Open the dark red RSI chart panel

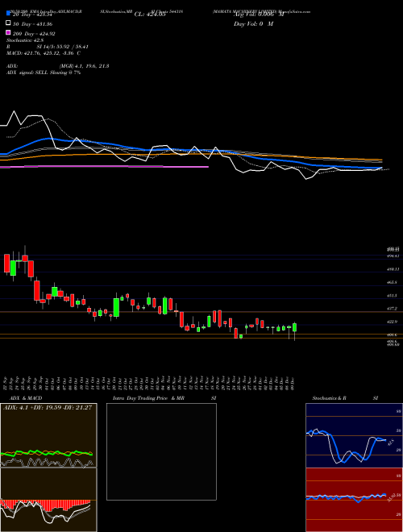coord(354,500)
